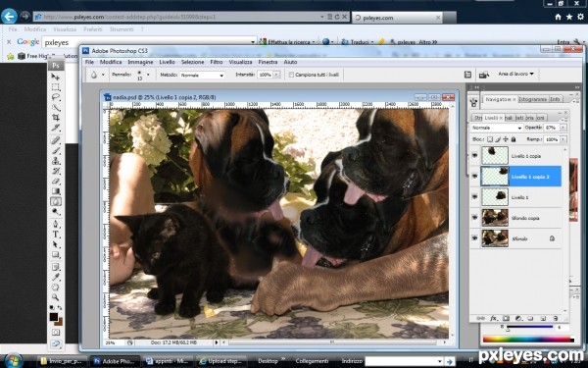Image resolution: width=588 pixels, height=368 pixels.
Task: Select the Path Selection arrow tool
Action: coord(56,244)
